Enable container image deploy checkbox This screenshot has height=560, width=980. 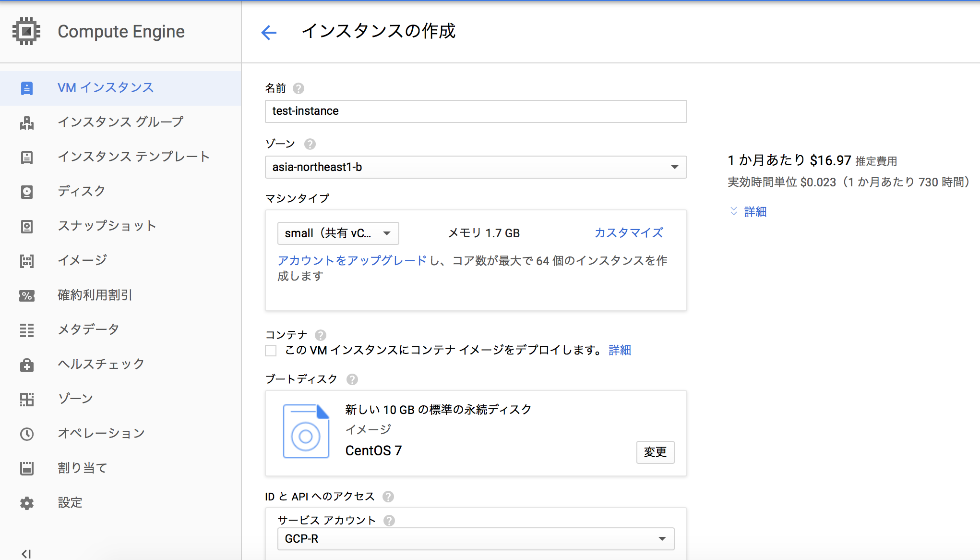click(x=271, y=351)
